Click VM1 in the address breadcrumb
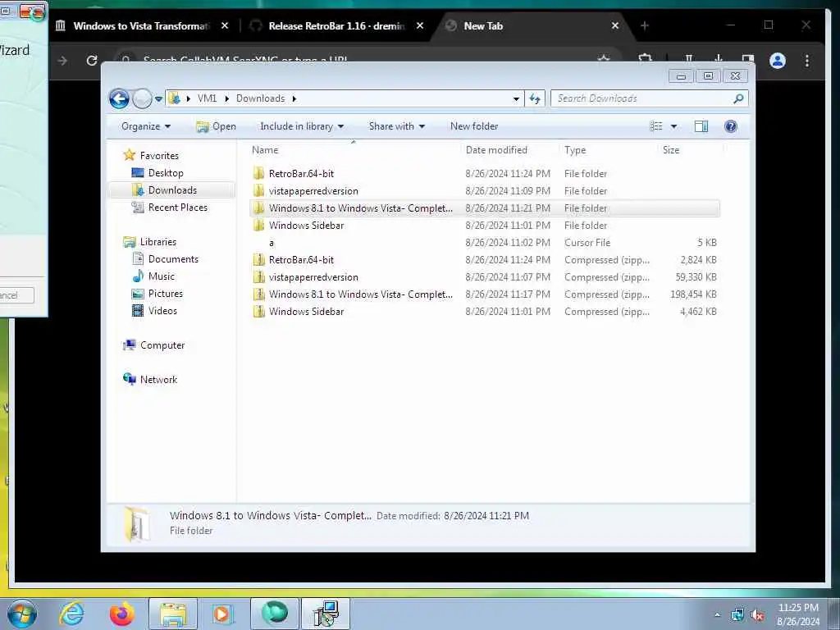The image size is (840, 630). coord(207,98)
